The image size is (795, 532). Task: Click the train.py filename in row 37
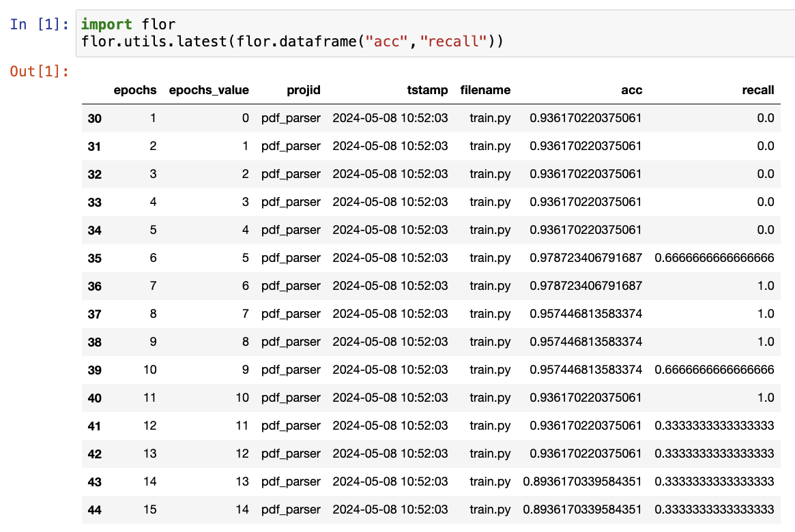(x=490, y=314)
